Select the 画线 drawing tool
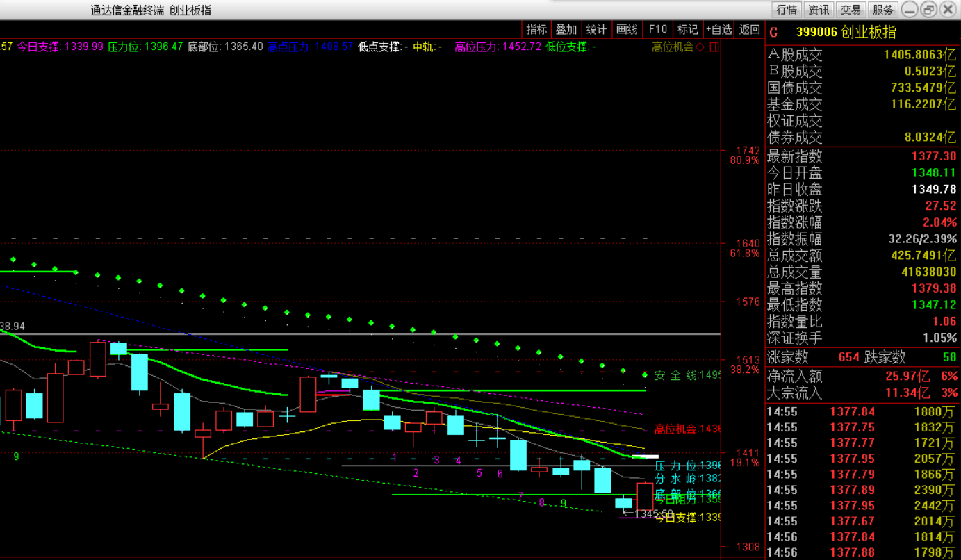 coord(627,29)
